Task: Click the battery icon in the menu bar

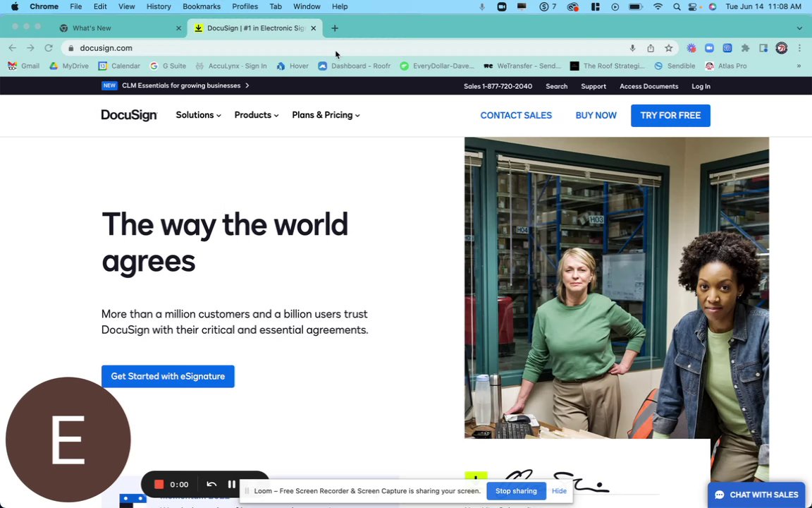Action: click(635, 7)
